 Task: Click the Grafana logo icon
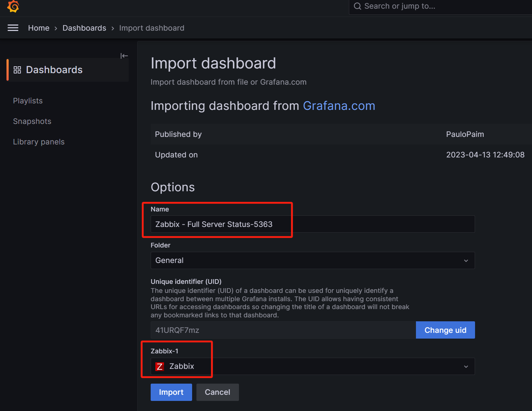point(13,6)
